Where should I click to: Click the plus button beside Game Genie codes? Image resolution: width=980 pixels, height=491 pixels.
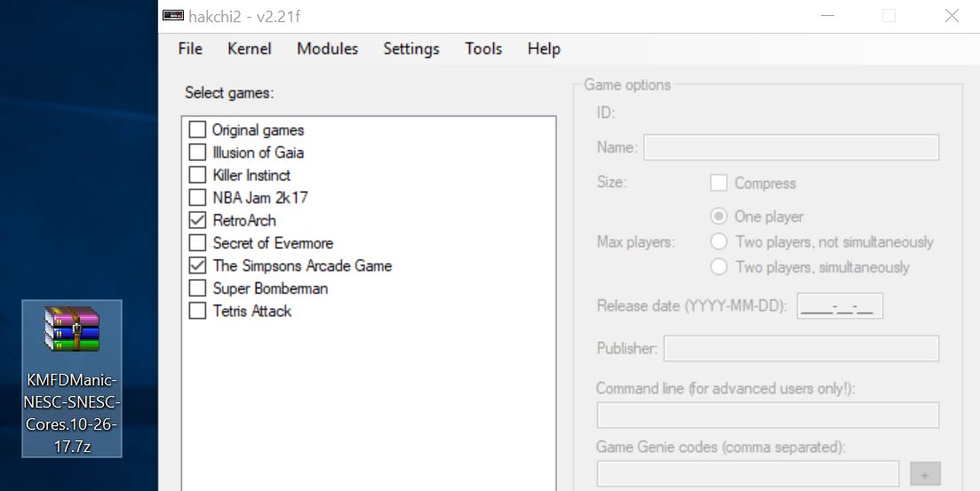925,475
